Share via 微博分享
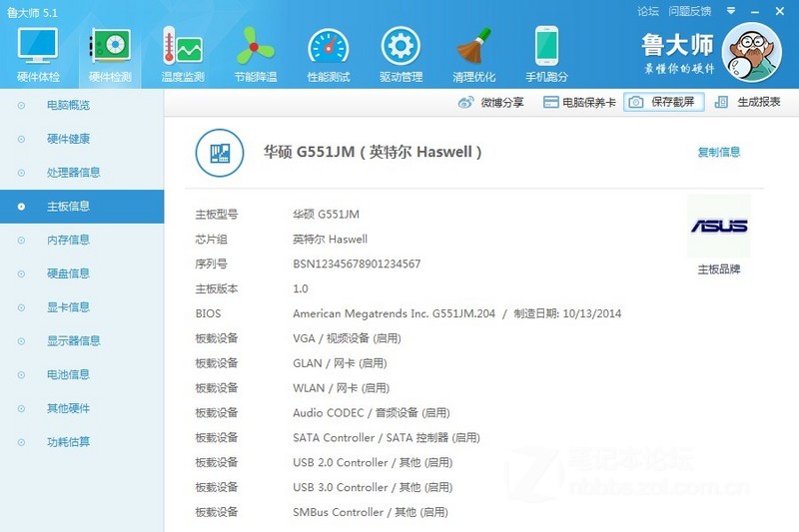The width and height of the screenshot is (799, 532). point(490,103)
